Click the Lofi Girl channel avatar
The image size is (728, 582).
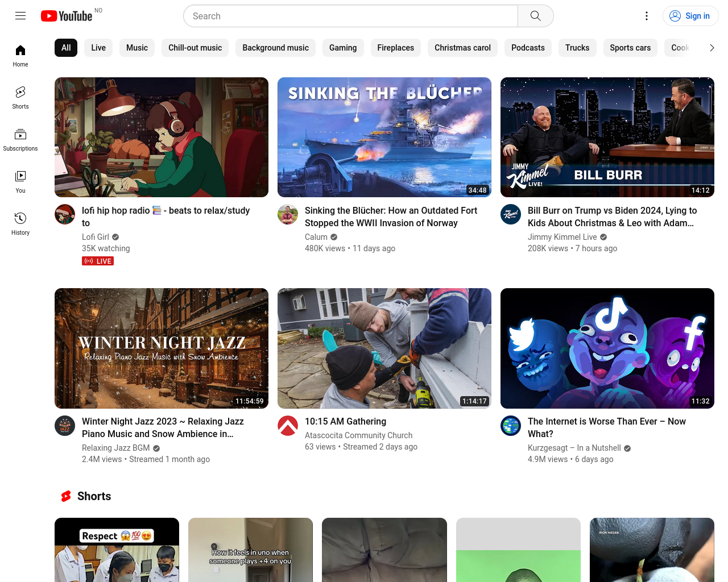point(65,214)
